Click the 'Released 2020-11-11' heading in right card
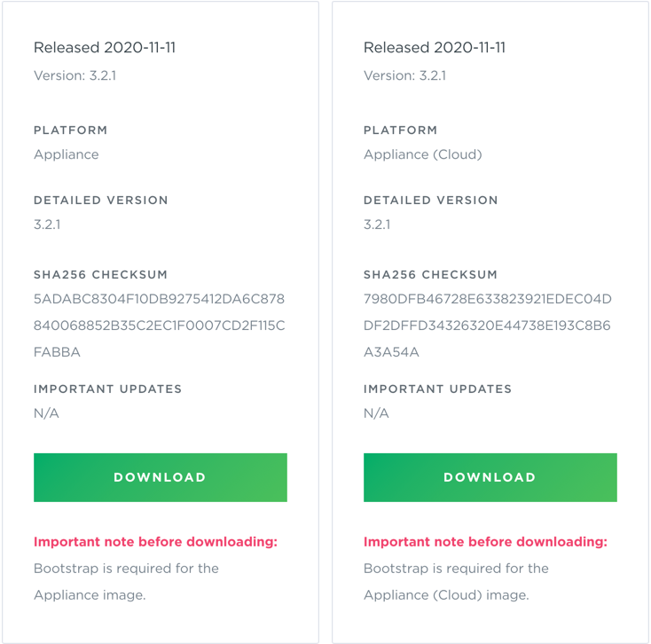Screen dimensions: 651x644 tap(435, 47)
